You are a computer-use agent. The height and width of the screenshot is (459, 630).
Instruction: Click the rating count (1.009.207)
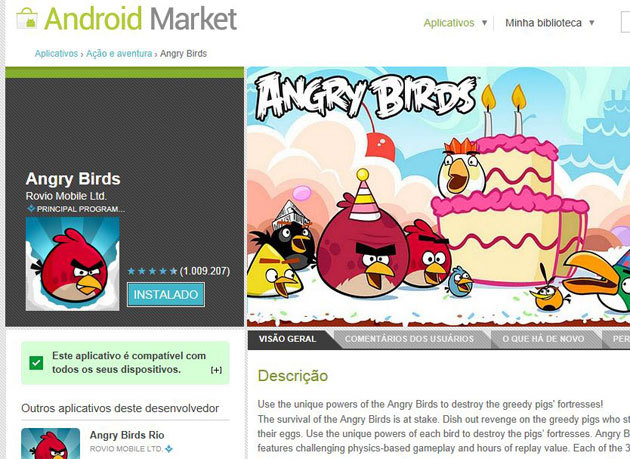click(x=205, y=271)
